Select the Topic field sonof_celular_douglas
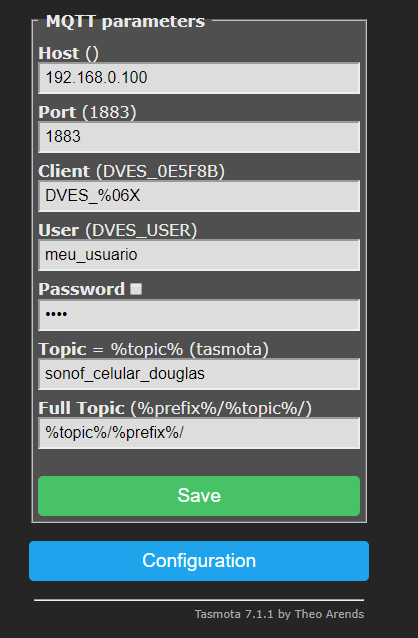Viewport: 418px width, 638px height. point(199,374)
